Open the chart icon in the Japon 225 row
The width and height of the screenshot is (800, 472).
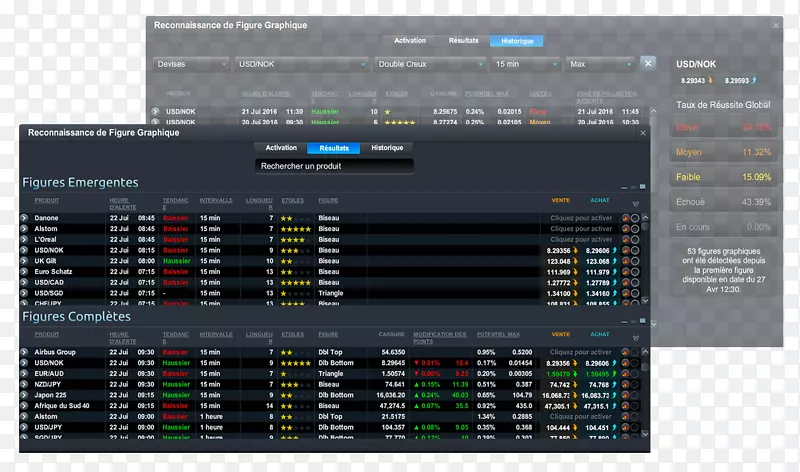click(625, 395)
